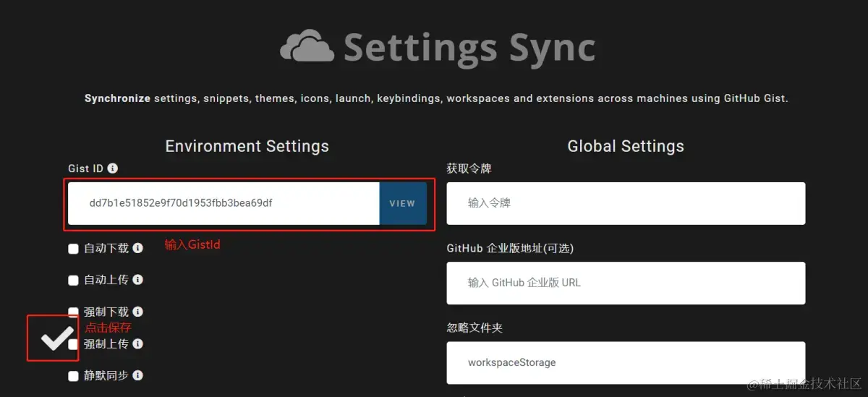Image resolution: width=868 pixels, height=397 pixels.
Task: Tick the 强制下载 checkbox
Action: click(73, 312)
